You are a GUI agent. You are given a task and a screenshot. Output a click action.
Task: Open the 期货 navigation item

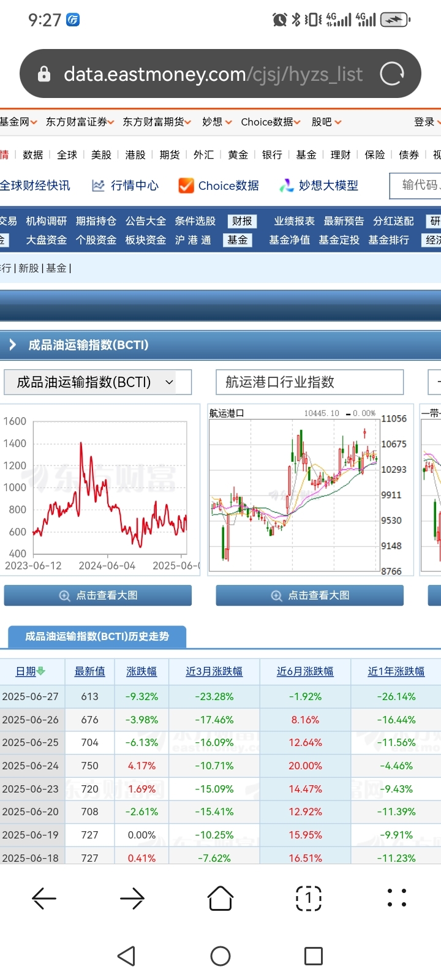[170, 155]
